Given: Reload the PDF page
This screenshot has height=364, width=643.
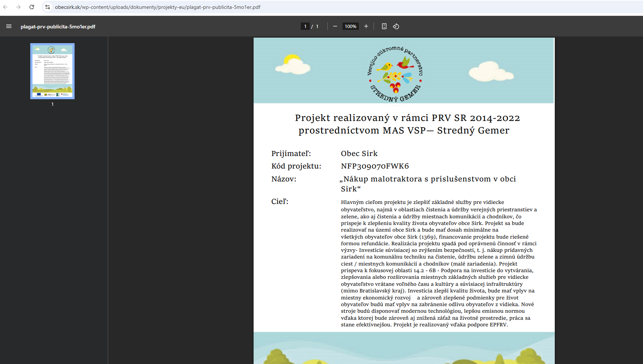Looking at the screenshot, I should [x=32, y=7].
